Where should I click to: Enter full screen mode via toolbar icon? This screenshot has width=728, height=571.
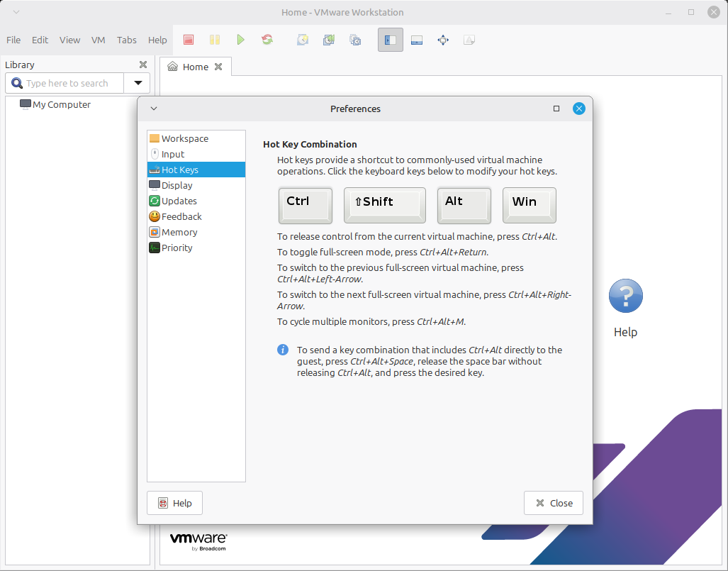(443, 40)
